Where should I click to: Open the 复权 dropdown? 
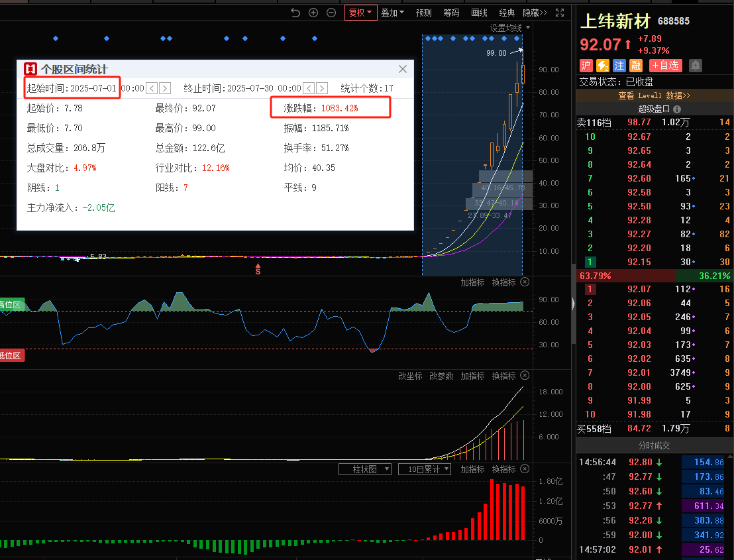(361, 13)
